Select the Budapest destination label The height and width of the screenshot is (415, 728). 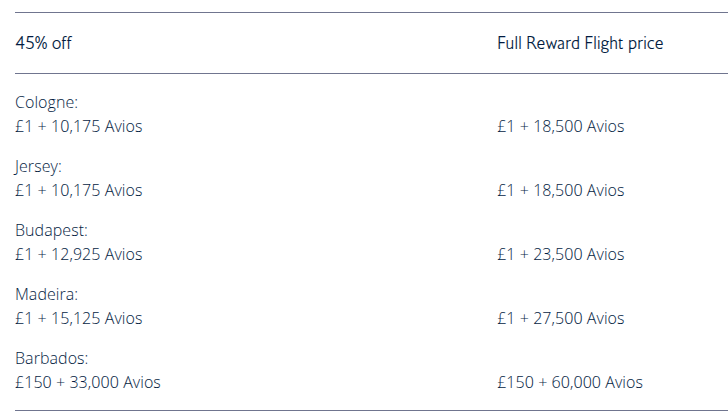51,230
